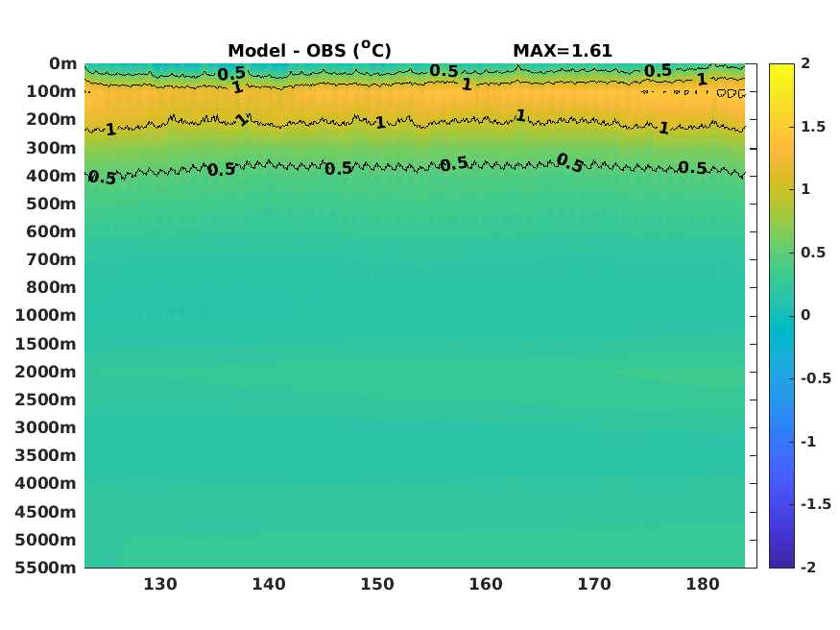Click the colorbar tick label '1'
Image resolution: width=840 pixels, height=630 pixels.
805,189
